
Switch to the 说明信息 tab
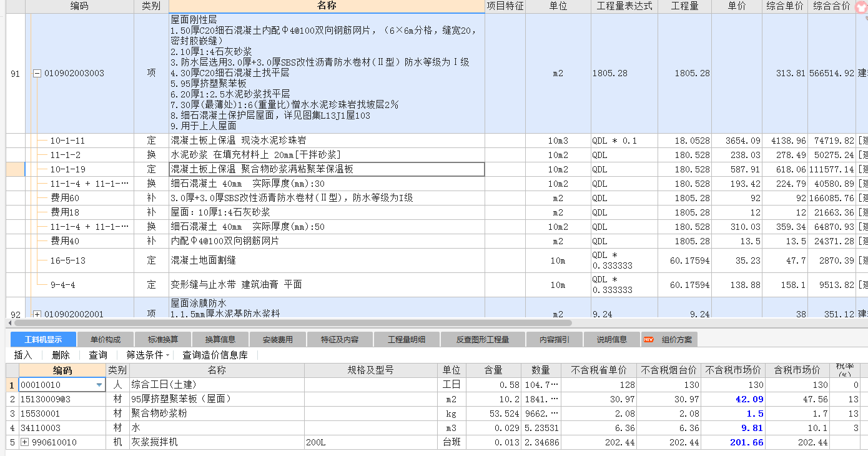pos(612,340)
